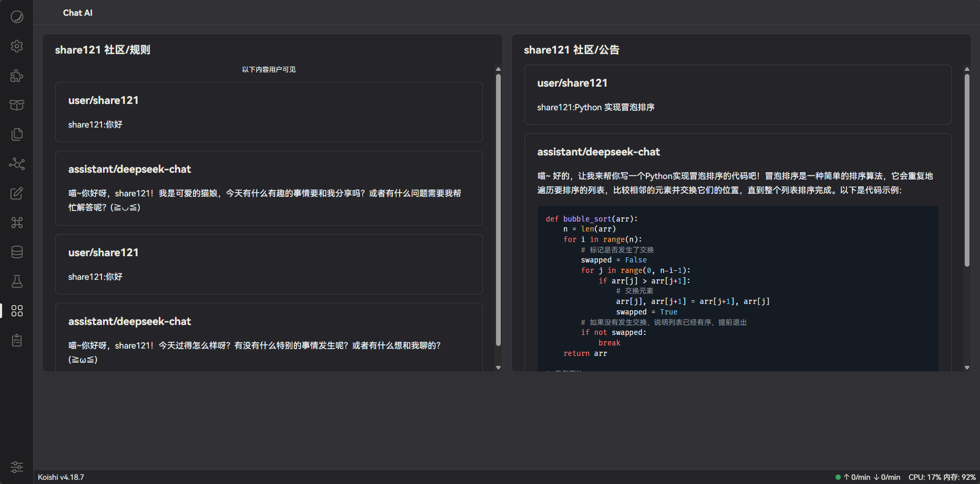Image resolution: width=980 pixels, height=484 pixels.
Task: Click the 'return arr' code line
Action: coord(585,353)
